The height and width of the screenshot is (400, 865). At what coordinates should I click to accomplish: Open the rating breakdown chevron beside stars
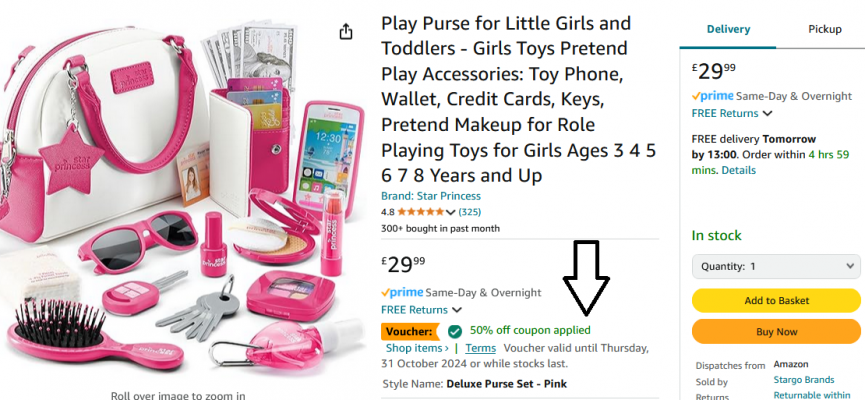click(x=450, y=212)
